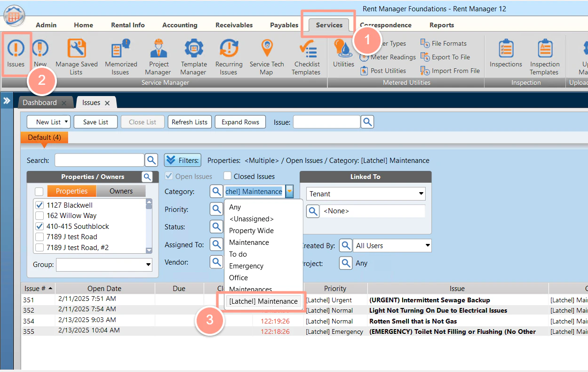Viewport: 588px width, 372px height.
Task: Click Priority lookup magnifier
Action: pyautogui.click(x=216, y=209)
